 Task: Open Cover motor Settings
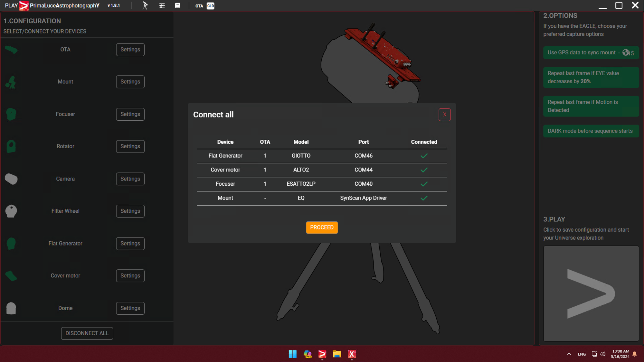tap(130, 276)
